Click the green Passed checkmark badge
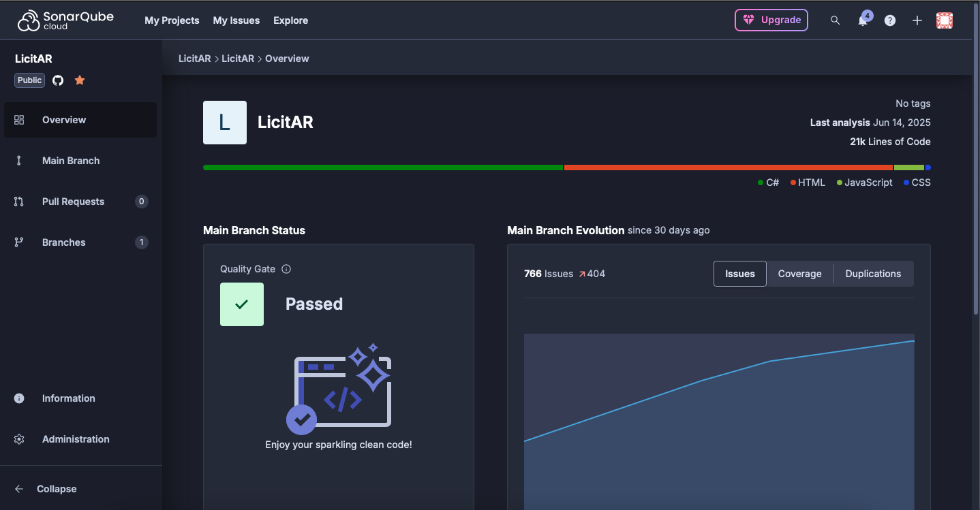This screenshot has height=510, width=980. click(x=242, y=304)
